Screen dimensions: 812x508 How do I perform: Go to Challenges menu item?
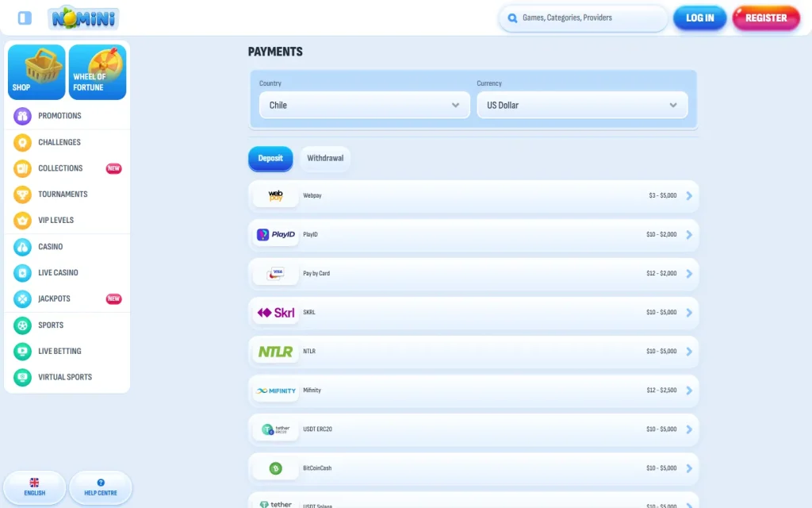pyautogui.click(x=59, y=142)
